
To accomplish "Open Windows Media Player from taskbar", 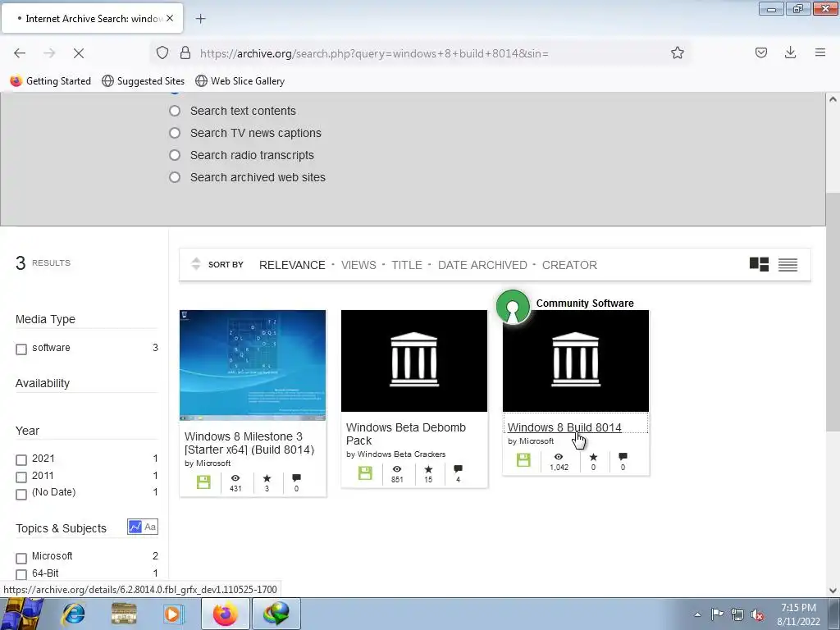I will 172,614.
